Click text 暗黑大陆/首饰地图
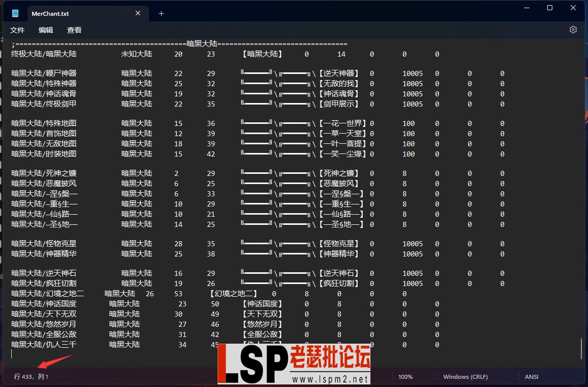The image size is (588, 387). pyautogui.click(x=44, y=133)
